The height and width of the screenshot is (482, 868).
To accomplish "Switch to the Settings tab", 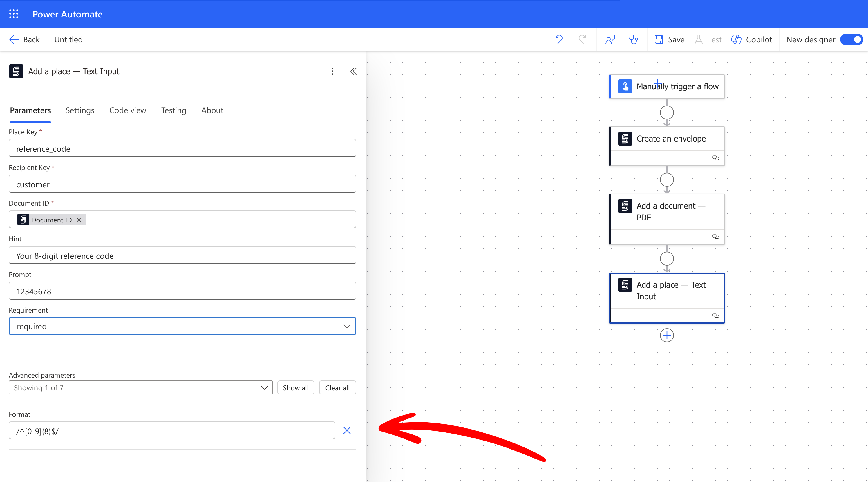I will click(80, 110).
